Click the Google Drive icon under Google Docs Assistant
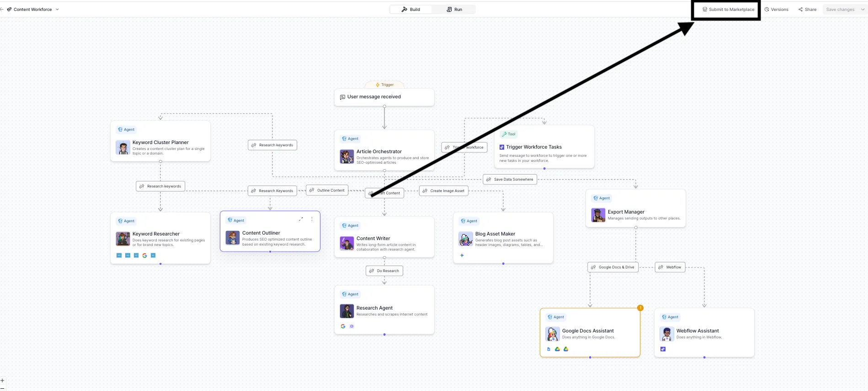Image resolution: width=868 pixels, height=391 pixels. coord(557,349)
